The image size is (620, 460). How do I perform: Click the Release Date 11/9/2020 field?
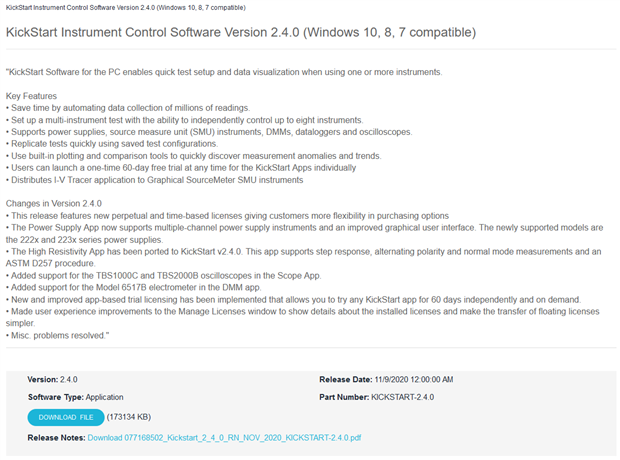point(385,380)
